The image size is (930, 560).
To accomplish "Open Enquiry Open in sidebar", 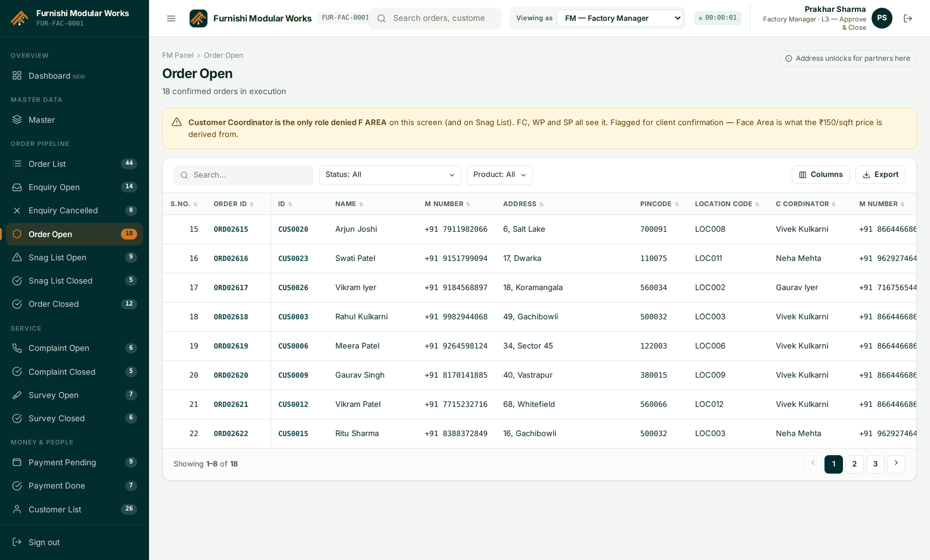I will pyautogui.click(x=75, y=187).
